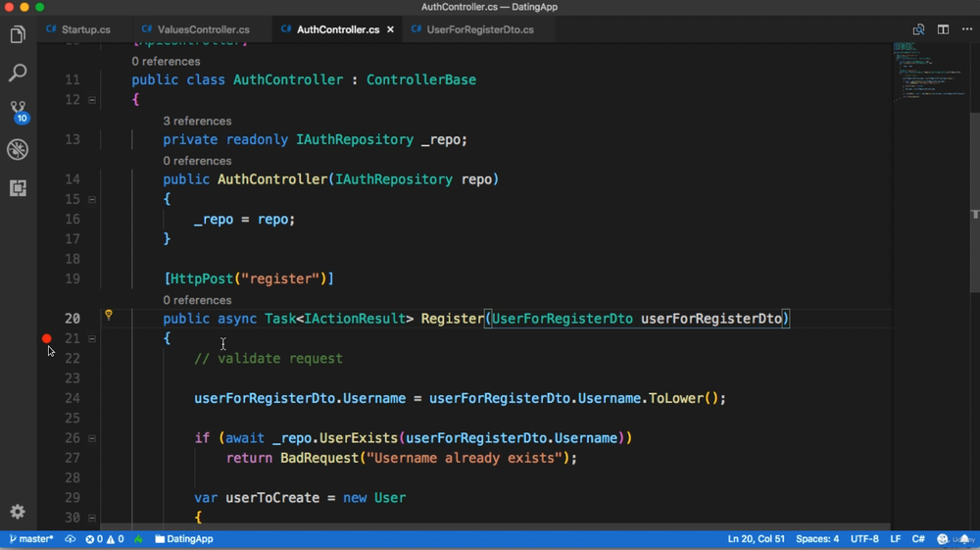The image size is (980, 550).
Task: Open the Search view in activity bar
Action: tap(18, 73)
